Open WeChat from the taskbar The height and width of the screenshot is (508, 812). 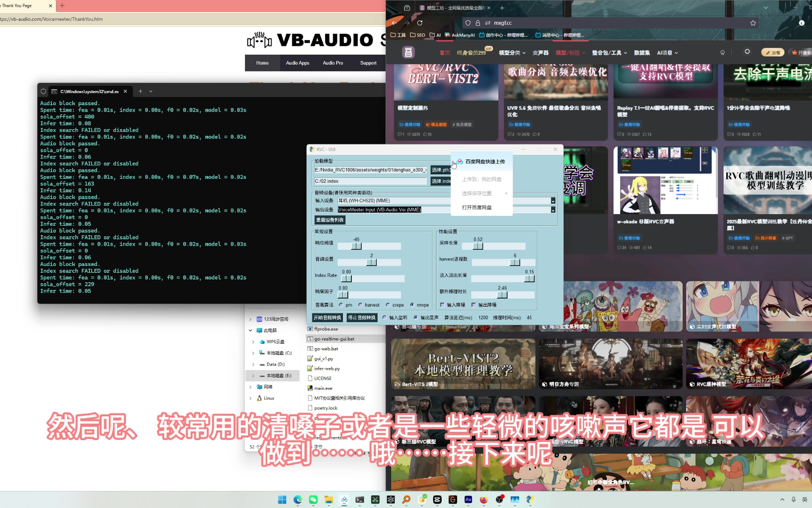pos(313,499)
